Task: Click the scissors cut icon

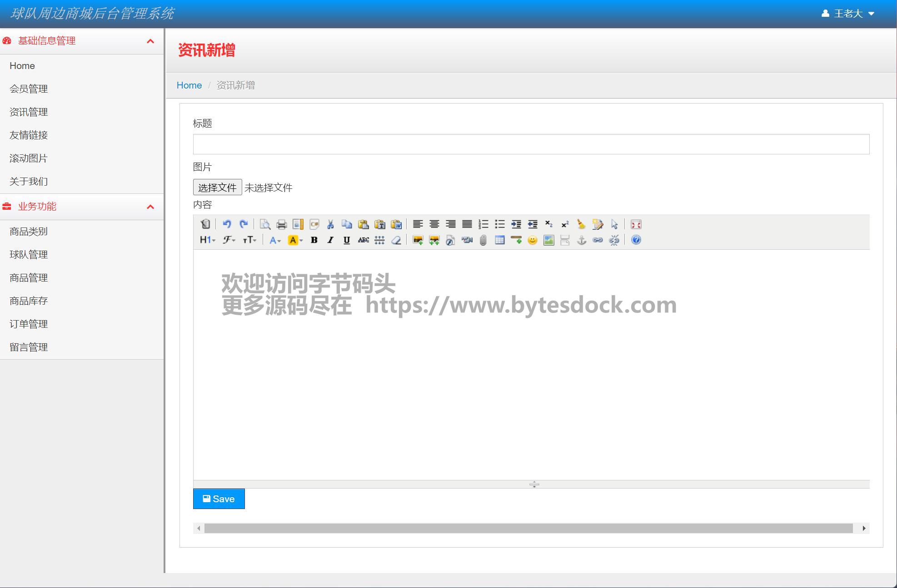Action: coord(330,224)
